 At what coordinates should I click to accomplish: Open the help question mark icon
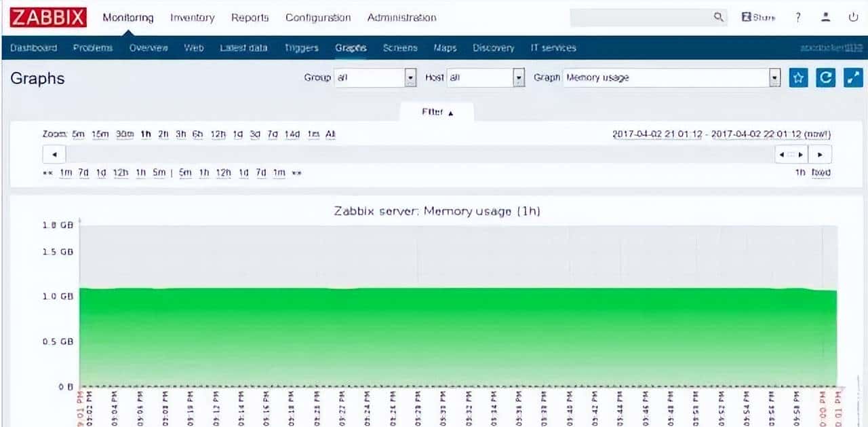coord(799,18)
